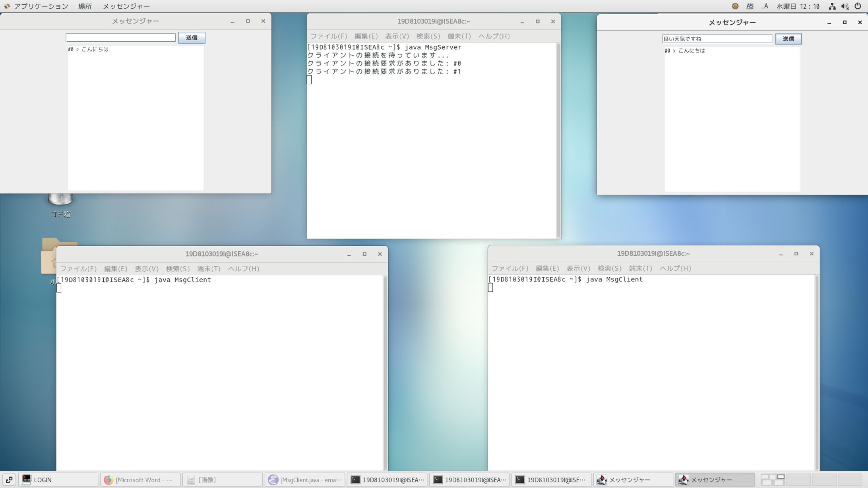Open アプリケーション menu in top panel
The width and height of the screenshot is (868, 488).
point(41,6)
